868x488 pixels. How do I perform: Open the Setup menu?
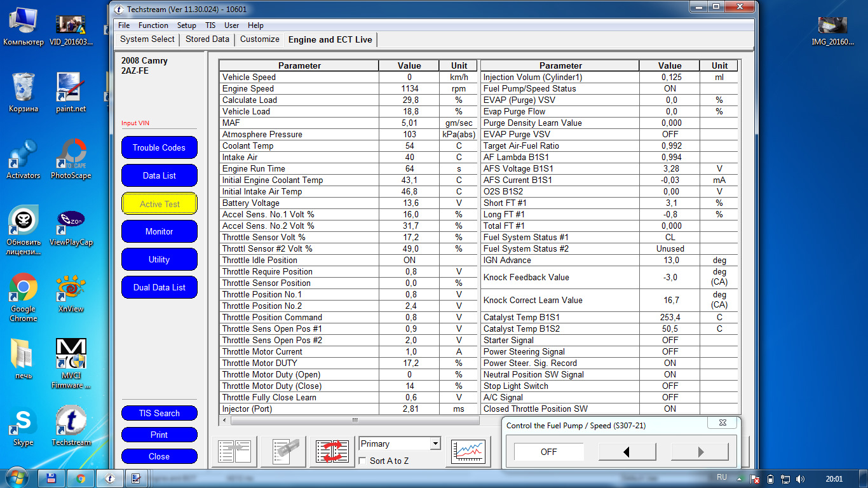(x=187, y=25)
